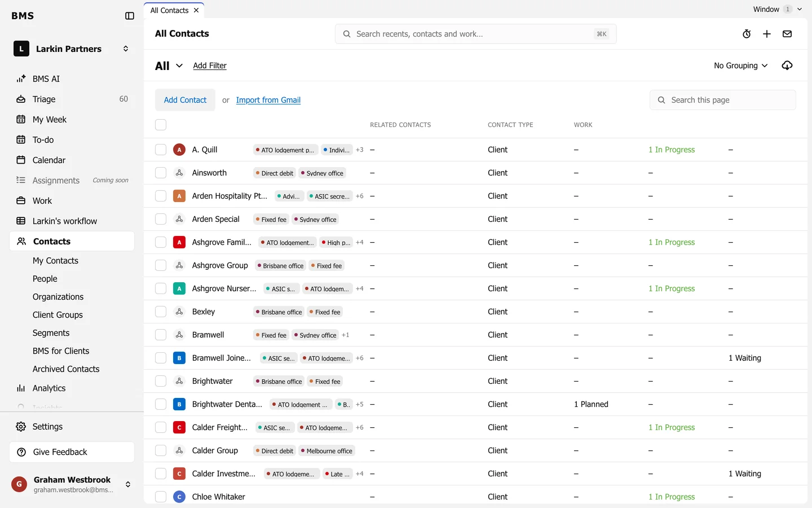Open the No Grouping dropdown
The width and height of the screenshot is (812, 508).
[741, 65]
